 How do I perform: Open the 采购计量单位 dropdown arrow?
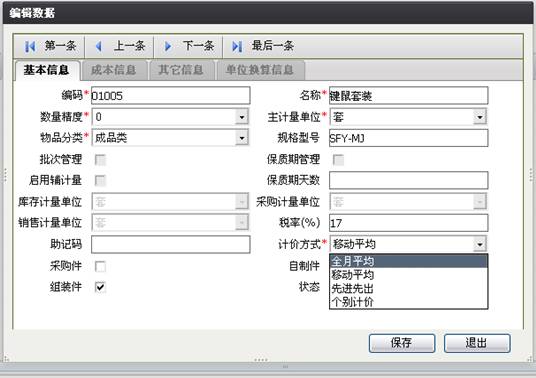(480, 202)
